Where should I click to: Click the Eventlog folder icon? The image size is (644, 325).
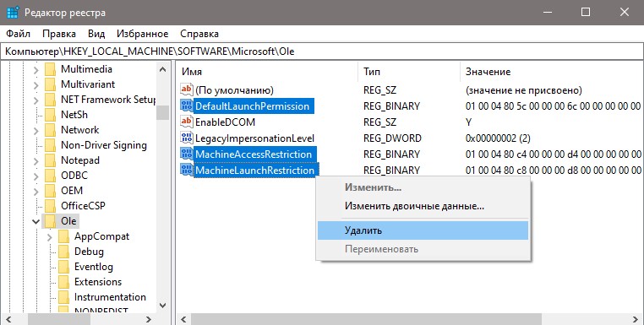point(63,267)
